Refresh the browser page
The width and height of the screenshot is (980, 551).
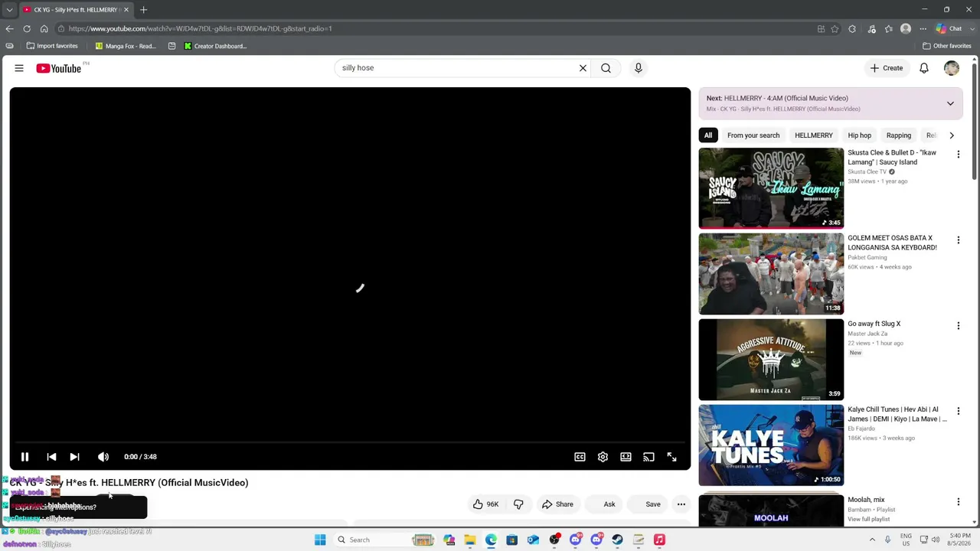(x=27, y=28)
